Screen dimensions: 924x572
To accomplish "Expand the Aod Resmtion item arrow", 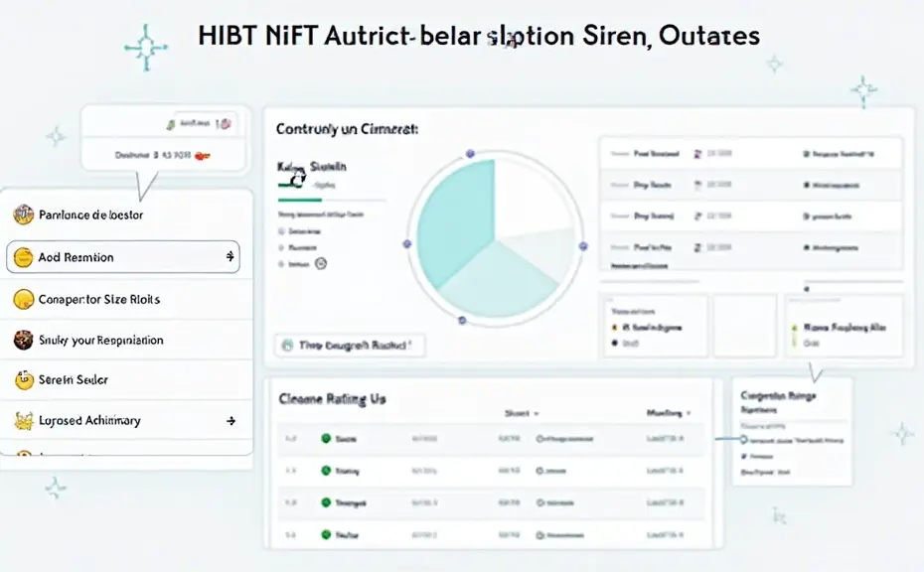I will click(231, 257).
